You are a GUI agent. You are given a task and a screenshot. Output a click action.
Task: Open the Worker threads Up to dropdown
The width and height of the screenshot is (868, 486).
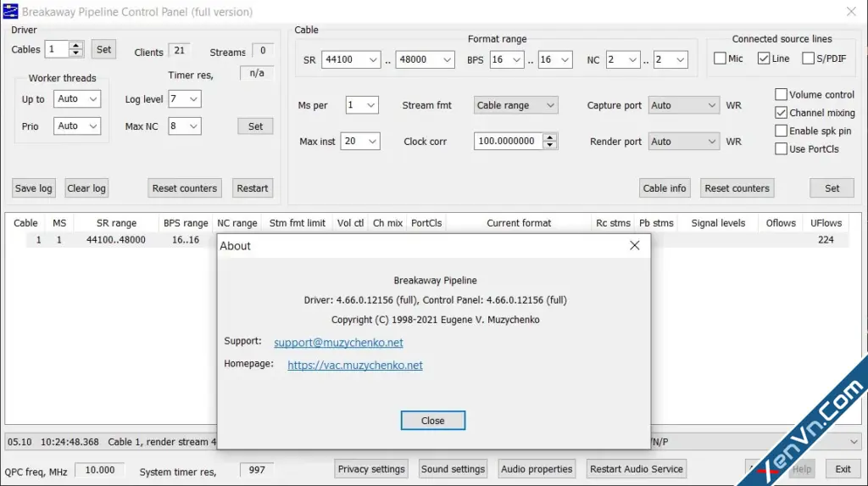click(77, 99)
